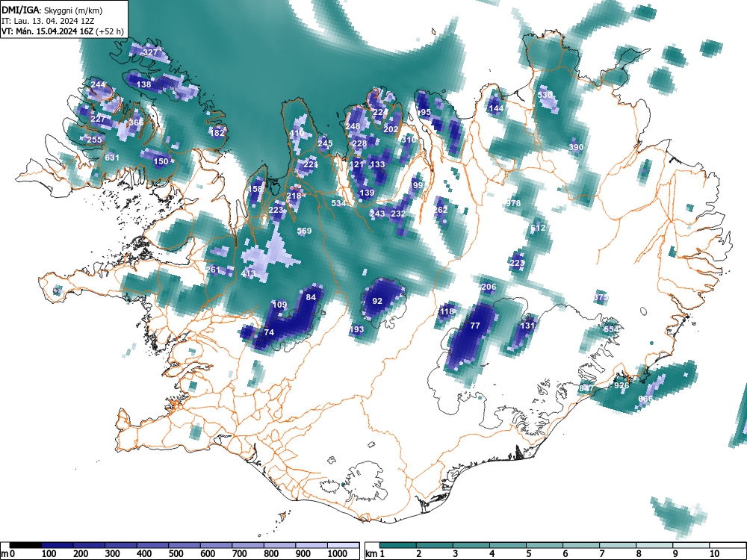Click the visibility value 182
747x560 pixels.
click(217, 133)
